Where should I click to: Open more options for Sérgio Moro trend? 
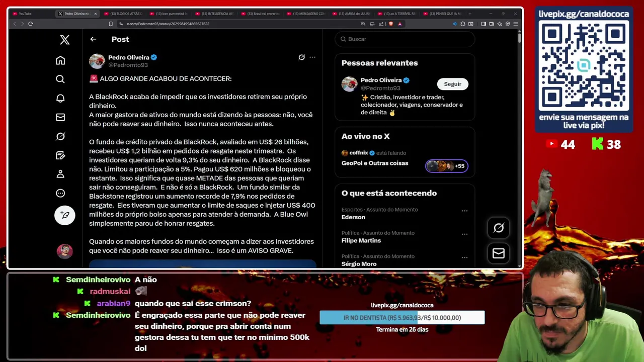pyautogui.click(x=464, y=257)
